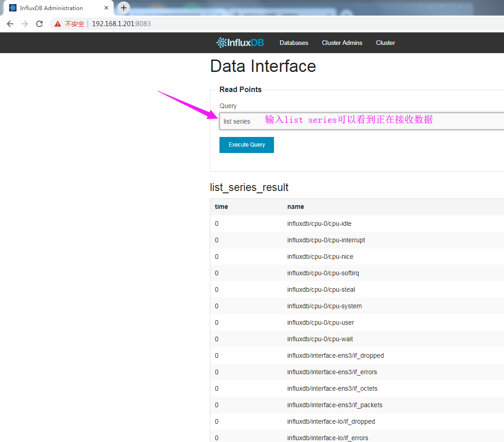Select row influxdb/interface-ens3/if_packets
The height and width of the screenshot is (442, 504).
[357, 405]
